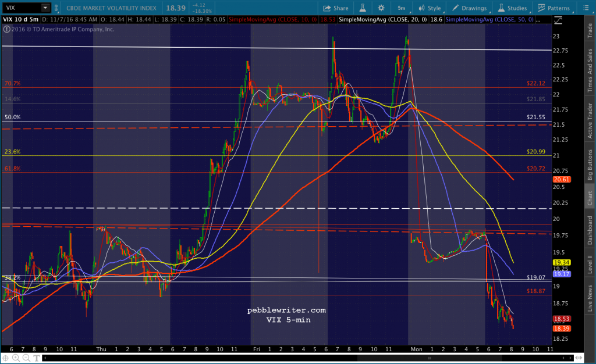The width and height of the screenshot is (596, 364).
Task: Click the Fri date label on time axis
Action: tap(257, 349)
